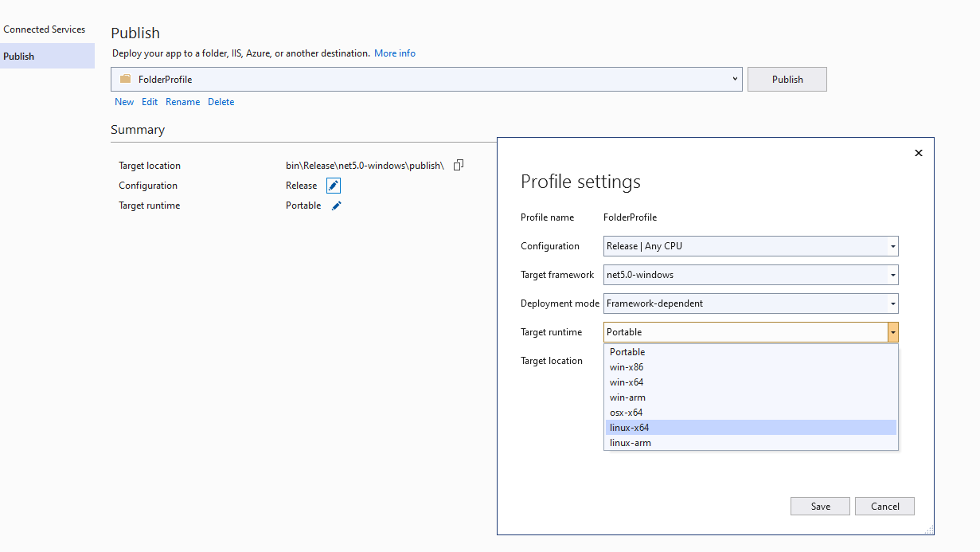Copy the target location path

click(458, 164)
